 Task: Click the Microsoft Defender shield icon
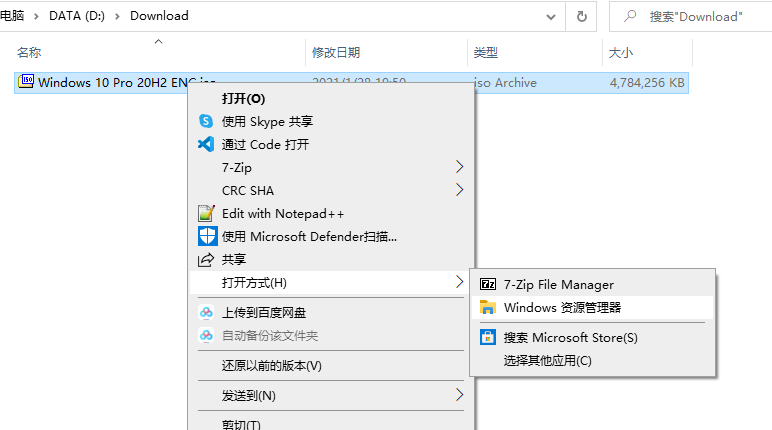tap(206, 237)
